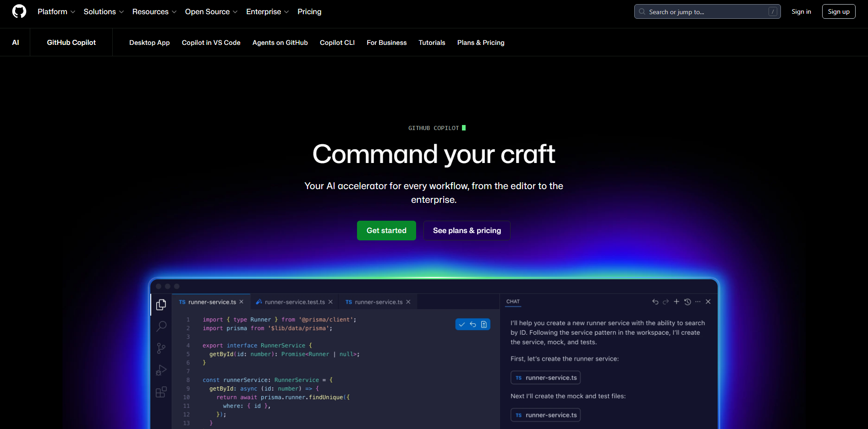
Task: Close the chat panel with X
Action: point(709,301)
